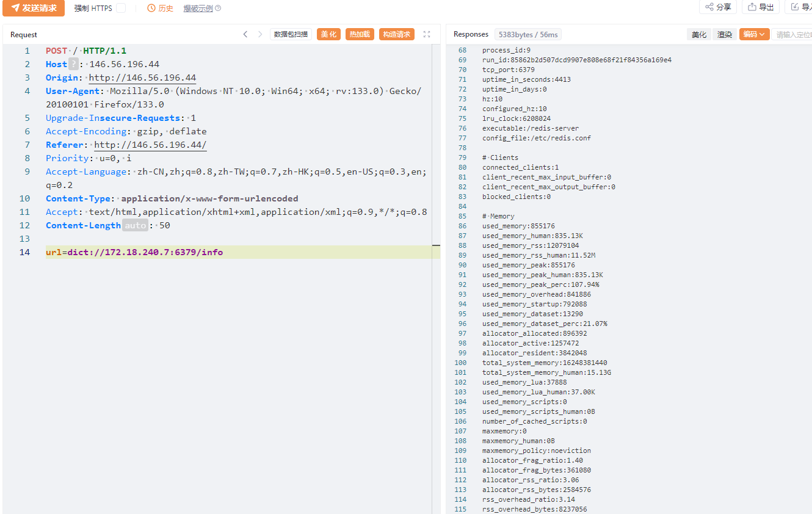812x514 pixels.
Task: Select the Responses tab label
Action: (471, 34)
